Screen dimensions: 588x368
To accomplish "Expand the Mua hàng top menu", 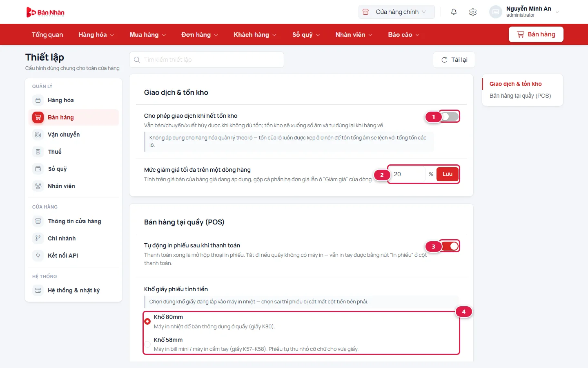I will click(x=148, y=35).
